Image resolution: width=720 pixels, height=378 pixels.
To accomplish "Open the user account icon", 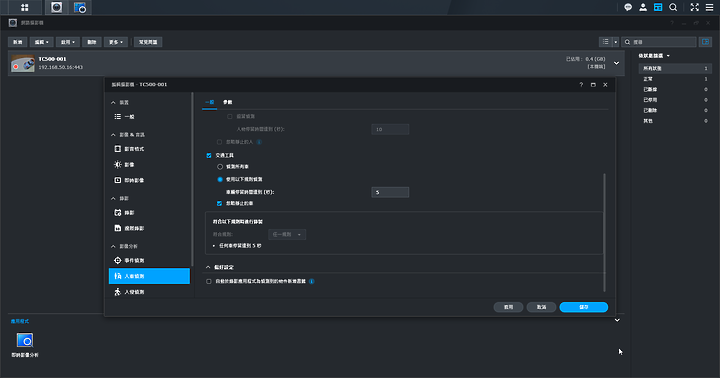I will [x=643, y=7].
